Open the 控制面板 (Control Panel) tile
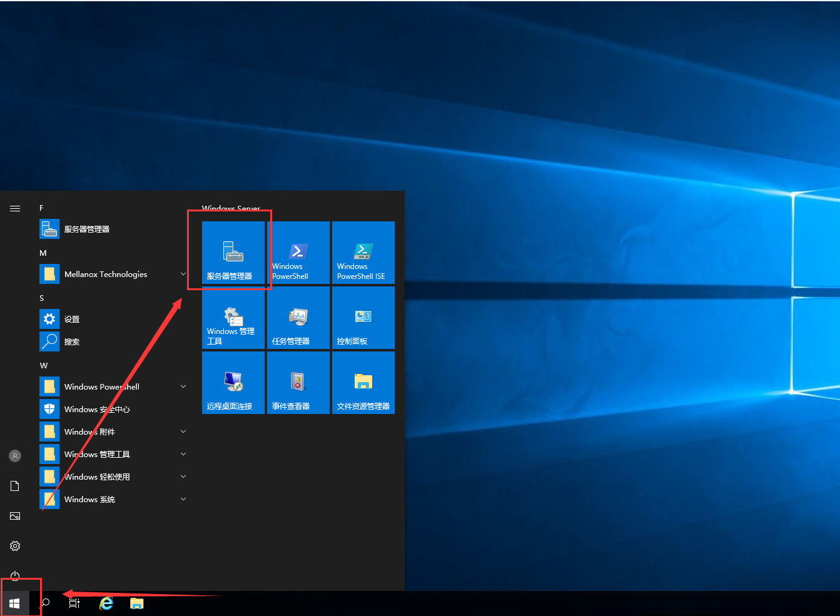 coord(363,317)
